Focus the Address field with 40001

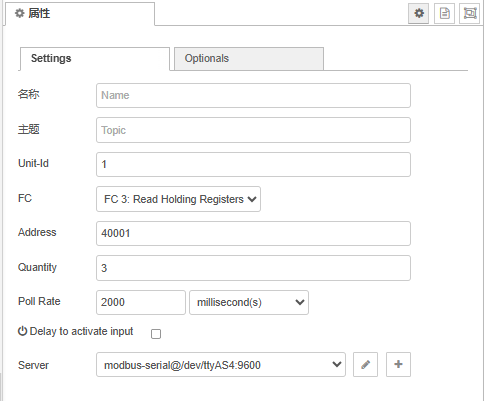point(253,233)
